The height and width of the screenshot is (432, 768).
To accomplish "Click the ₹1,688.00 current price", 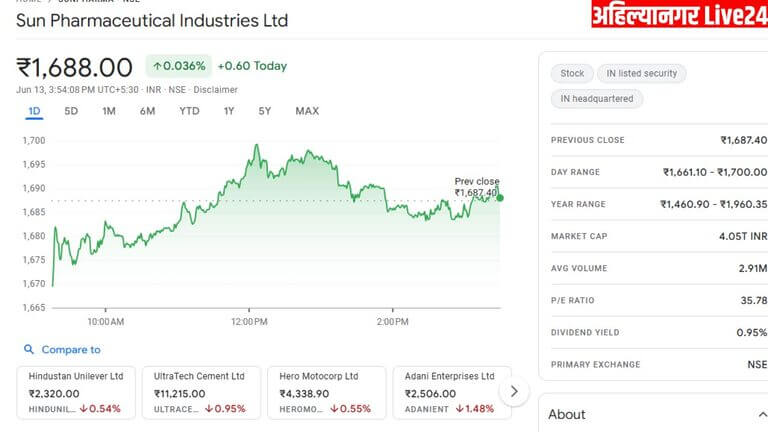I will (x=74, y=67).
